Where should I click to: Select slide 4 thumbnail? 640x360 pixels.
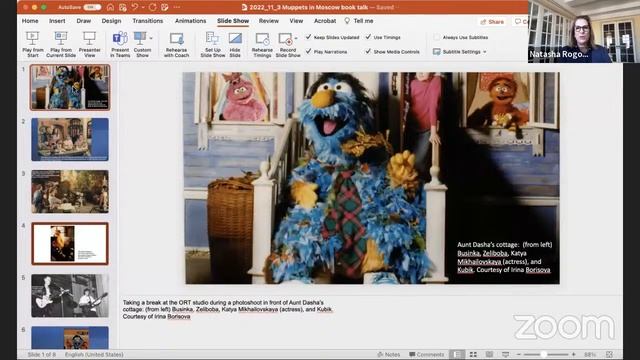70,243
